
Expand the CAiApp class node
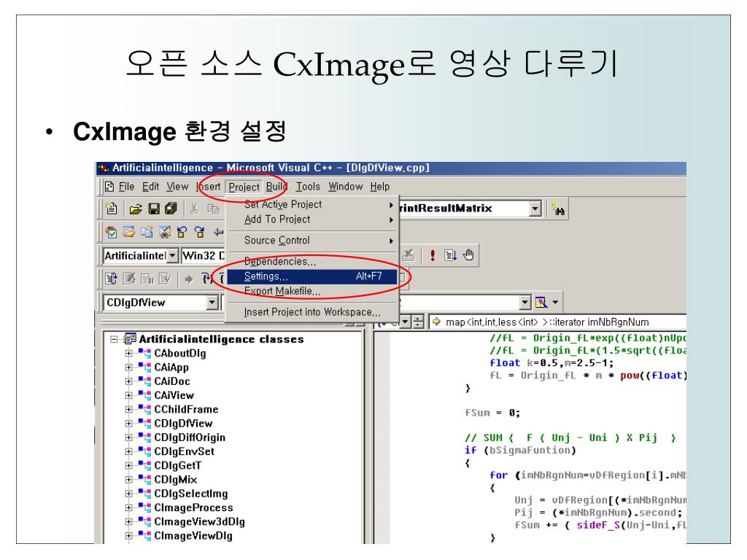coord(128,367)
